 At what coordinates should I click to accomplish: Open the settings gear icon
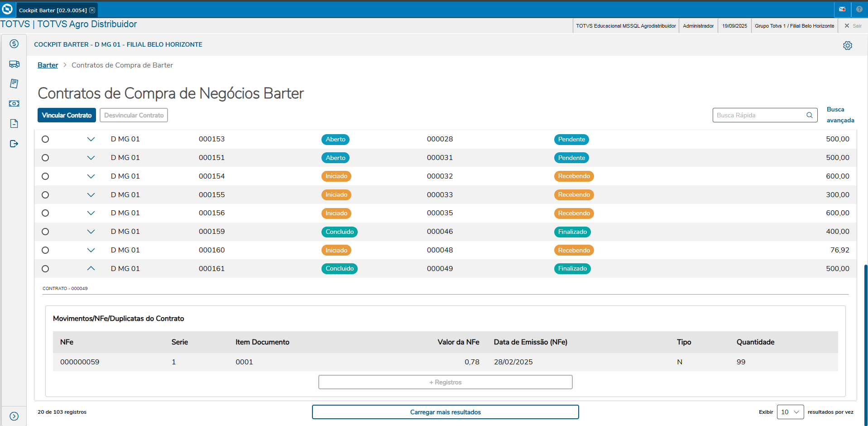coord(847,46)
